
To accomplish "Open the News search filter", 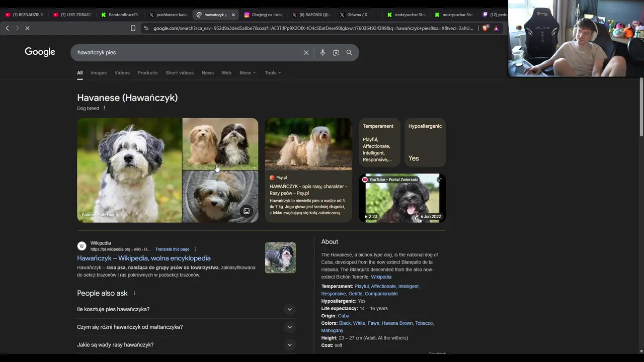I will [208, 73].
